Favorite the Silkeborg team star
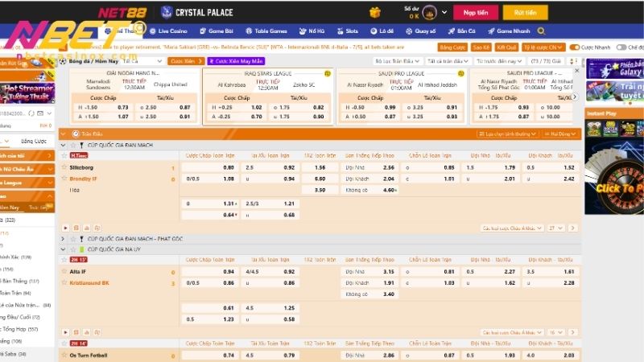The width and height of the screenshot is (644, 362). tap(64, 167)
